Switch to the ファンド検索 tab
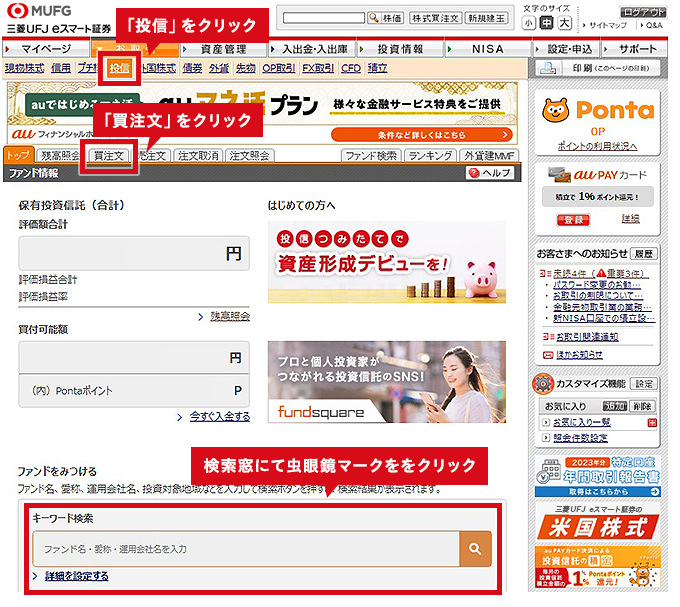Viewport: 680px width, 607px height. point(371,155)
